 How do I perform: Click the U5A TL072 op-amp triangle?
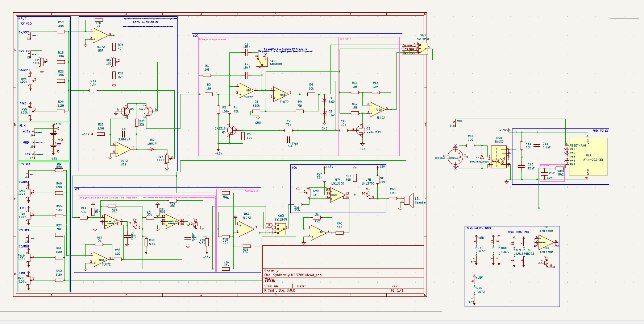click(x=100, y=35)
